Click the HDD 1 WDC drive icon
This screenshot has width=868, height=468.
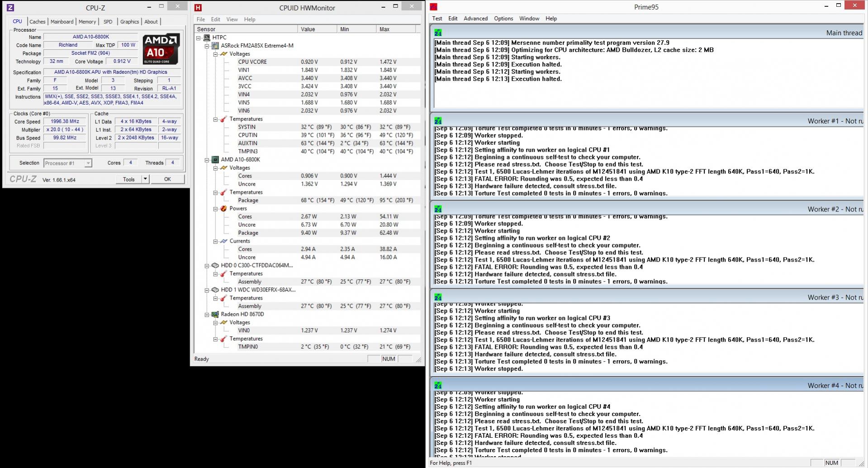point(215,290)
